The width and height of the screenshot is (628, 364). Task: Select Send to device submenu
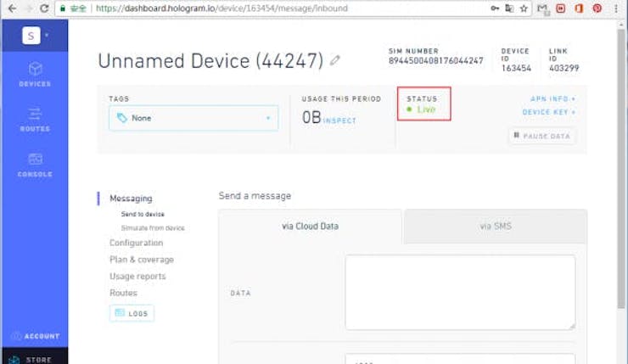pos(143,214)
